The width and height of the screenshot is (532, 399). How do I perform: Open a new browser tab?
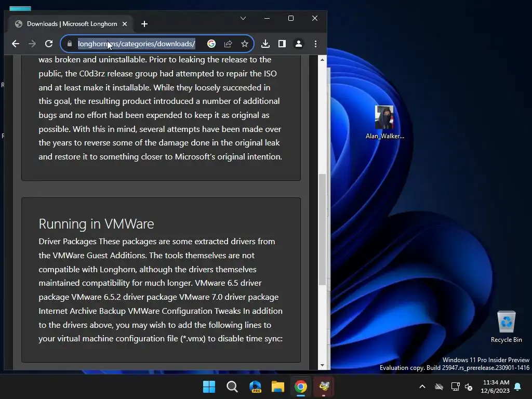point(144,24)
